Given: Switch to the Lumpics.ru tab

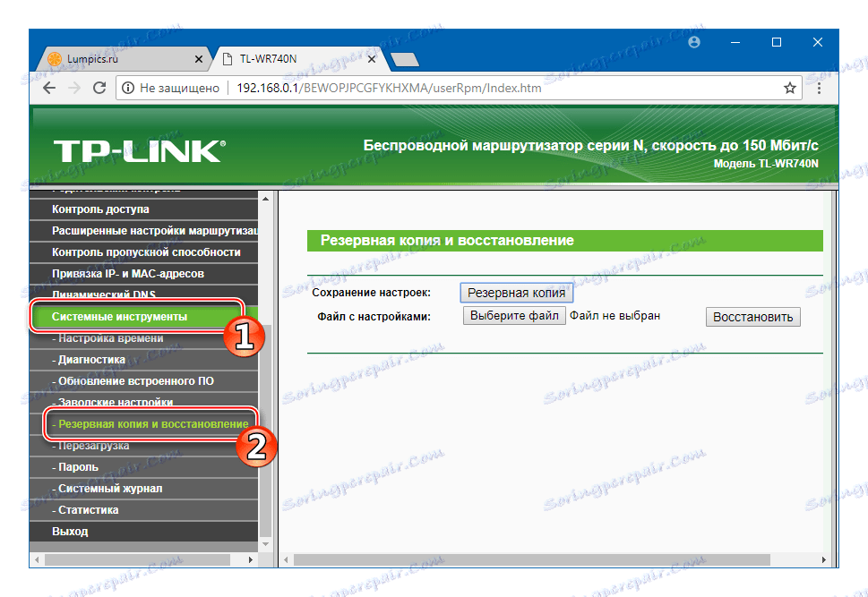Looking at the screenshot, I should (125, 59).
